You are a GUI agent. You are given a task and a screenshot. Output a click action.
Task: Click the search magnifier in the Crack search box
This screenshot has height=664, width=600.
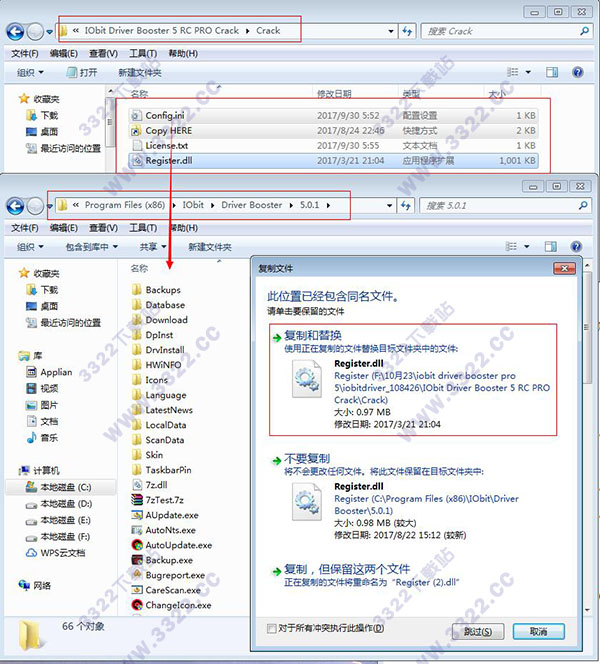584,31
